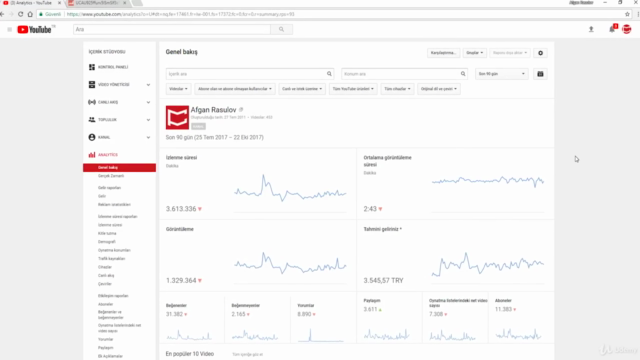This screenshot has width=640, height=360.
Task: Open the Gruplar dropdown
Action: tap(474, 53)
